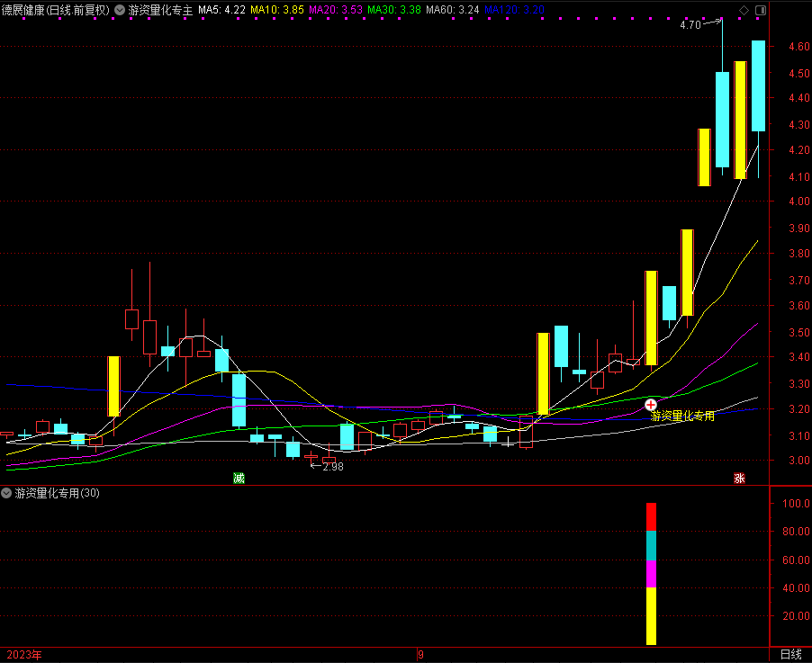This screenshot has width=812, height=663.
Task: Click teal segment of signal bar
Action: (652, 545)
